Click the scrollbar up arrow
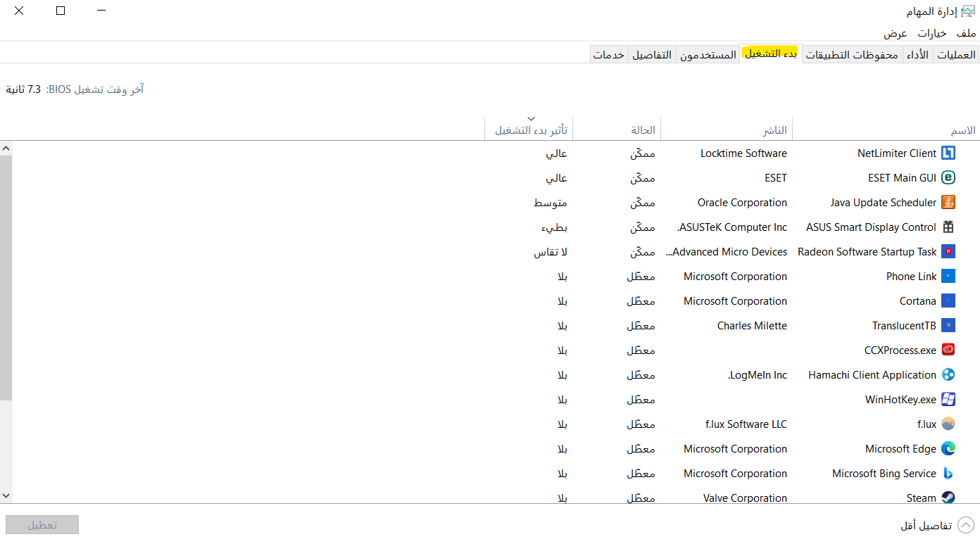 coord(6,148)
